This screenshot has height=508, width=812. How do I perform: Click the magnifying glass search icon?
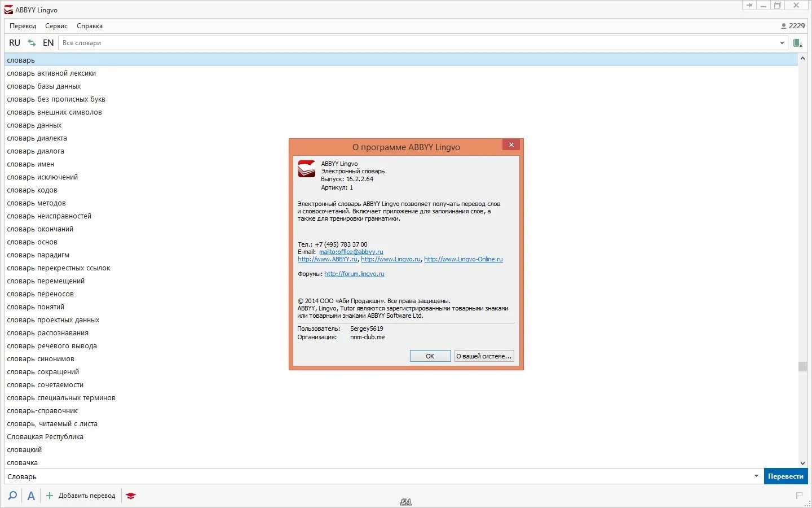pyautogui.click(x=12, y=496)
